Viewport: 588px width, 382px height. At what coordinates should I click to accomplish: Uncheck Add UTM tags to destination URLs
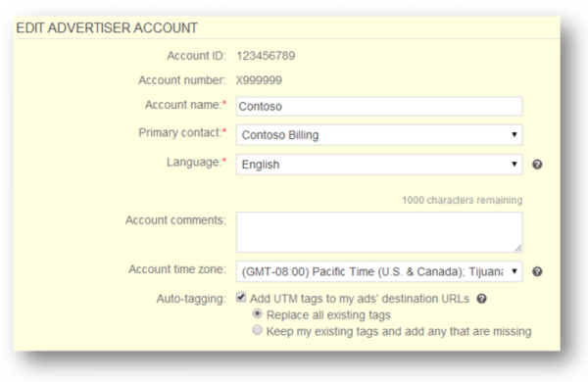coord(241,298)
